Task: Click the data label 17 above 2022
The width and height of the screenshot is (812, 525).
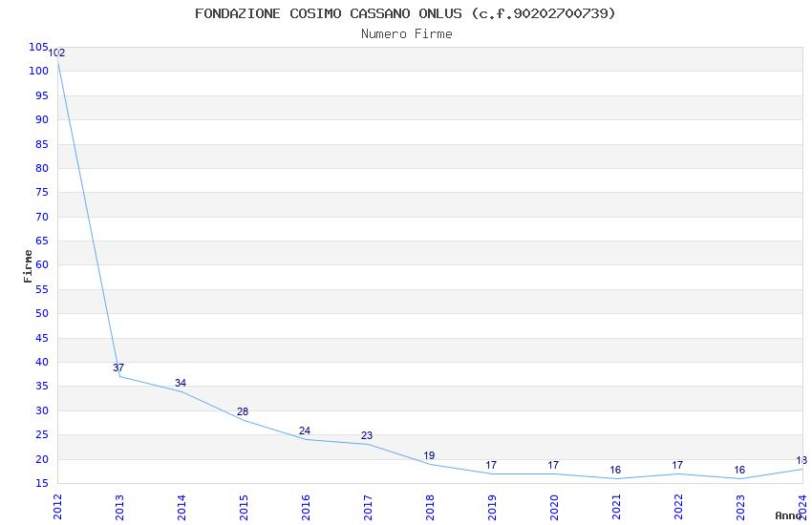Action: (x=677, y=465)
